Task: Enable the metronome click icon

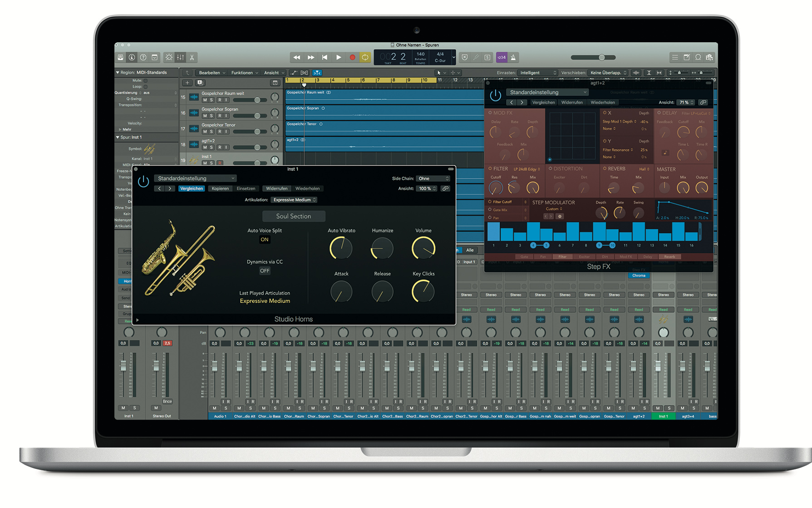Action: pos(513,58)
